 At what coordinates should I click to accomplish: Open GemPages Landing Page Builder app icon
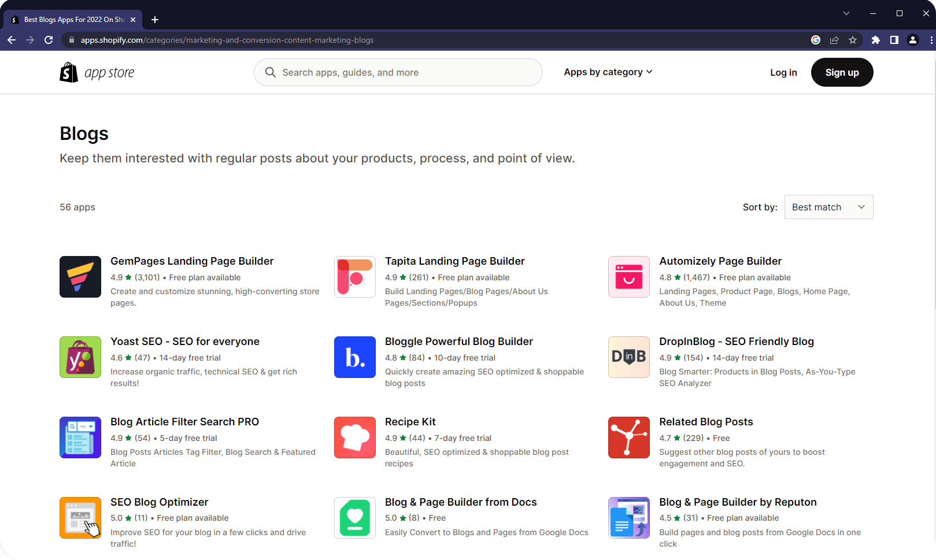pos(80,277)
